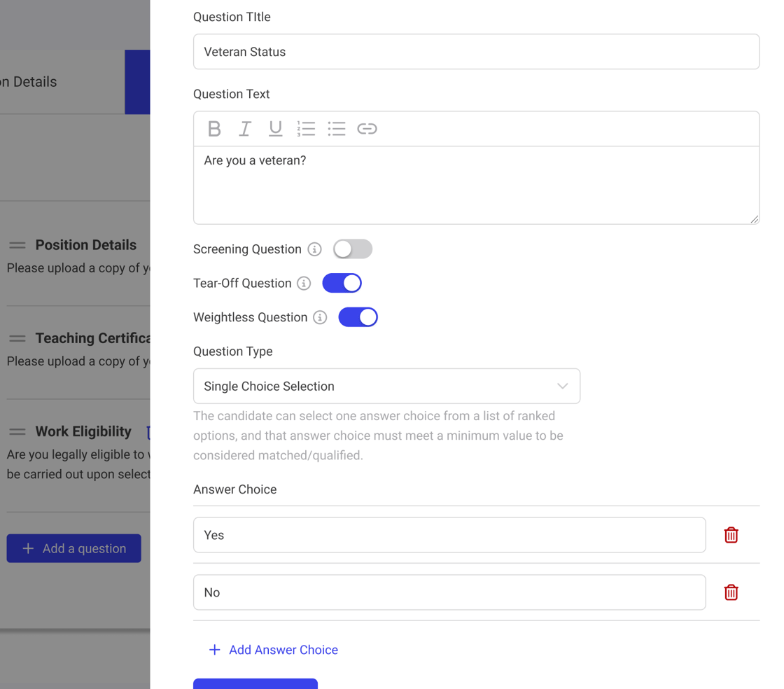Toggle bold formatting in Question Text

[214, 129]
